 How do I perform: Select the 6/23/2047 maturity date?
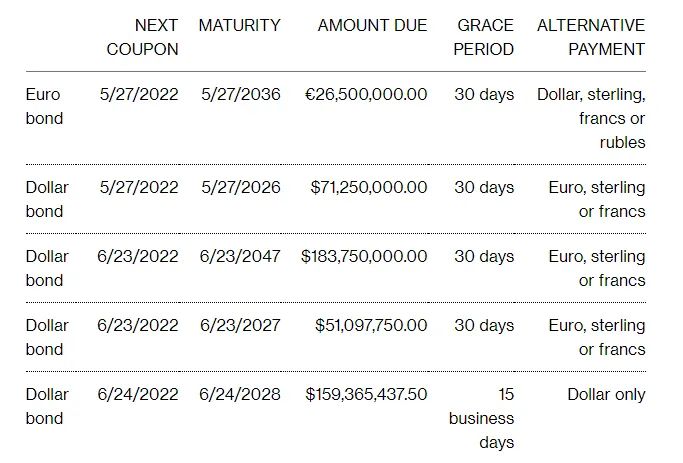tap(240, 256)
